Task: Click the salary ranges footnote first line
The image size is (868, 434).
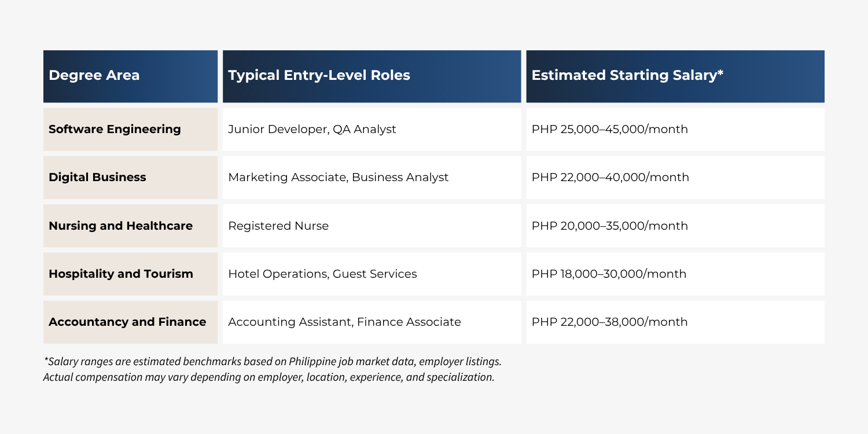Action: 273,362
